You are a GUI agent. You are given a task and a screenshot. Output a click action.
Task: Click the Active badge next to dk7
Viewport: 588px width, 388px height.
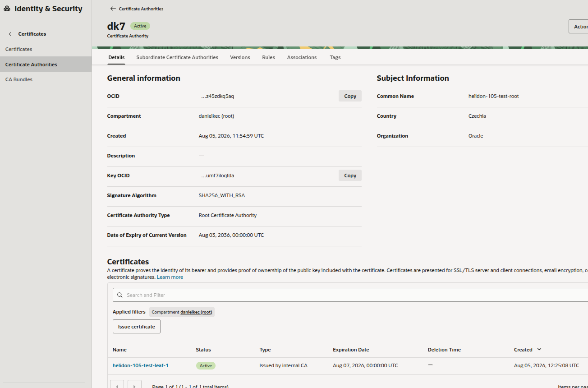pyautogui.click(x=140, y=26)
